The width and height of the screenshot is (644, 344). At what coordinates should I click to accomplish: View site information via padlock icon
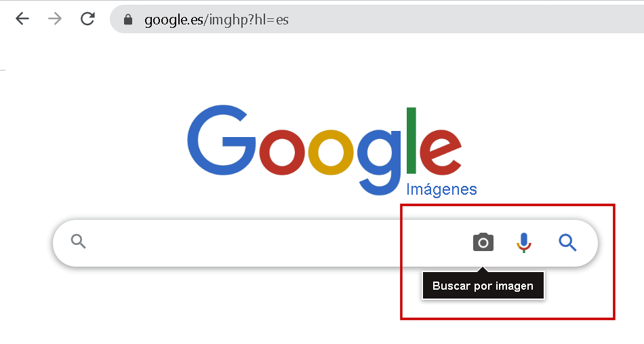pyautogui.click(x=128, y=19)
